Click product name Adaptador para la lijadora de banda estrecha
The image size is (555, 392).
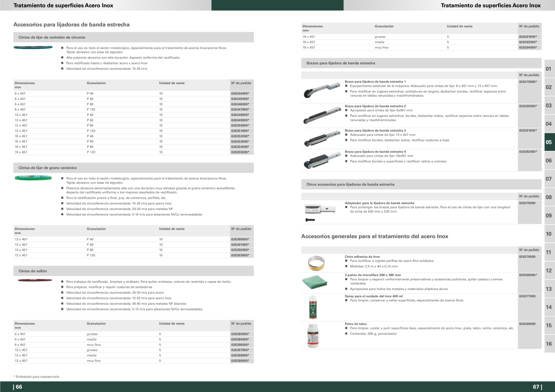pos(380,203)
